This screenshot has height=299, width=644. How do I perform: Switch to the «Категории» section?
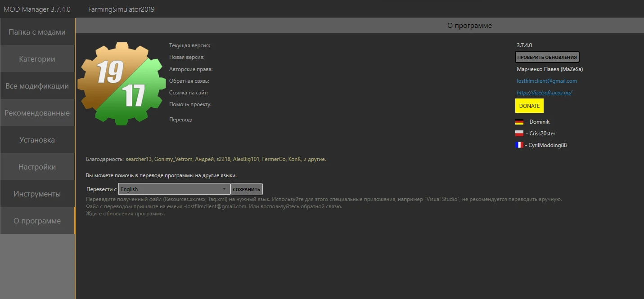click(36, 58)
